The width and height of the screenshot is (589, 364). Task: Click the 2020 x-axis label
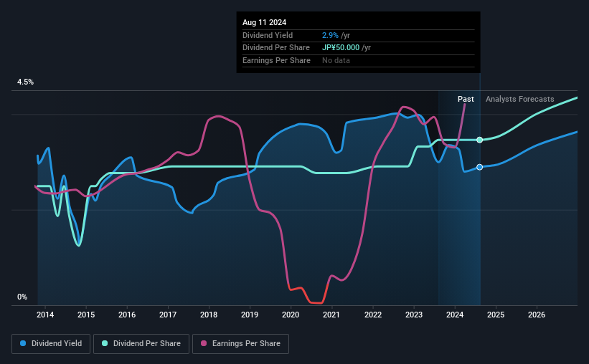[x=291, y=315]
